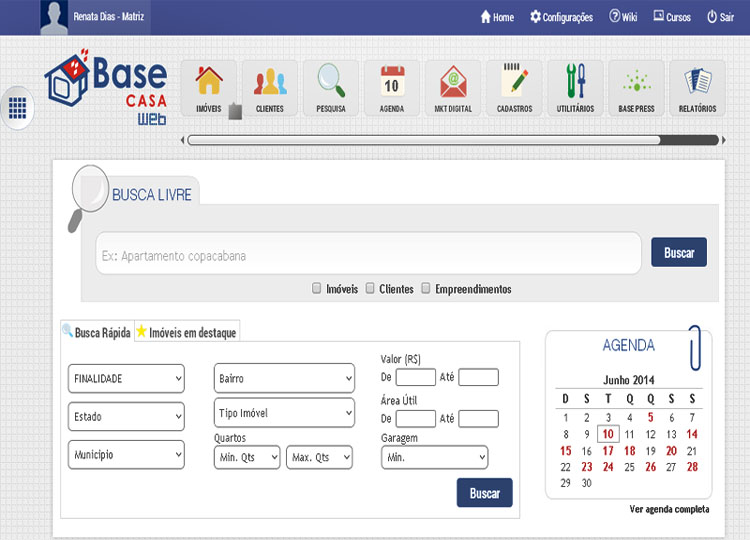Click the magnifier icon on Busca Rápida tab
750x540 pixels.
(x=67, y=330)
